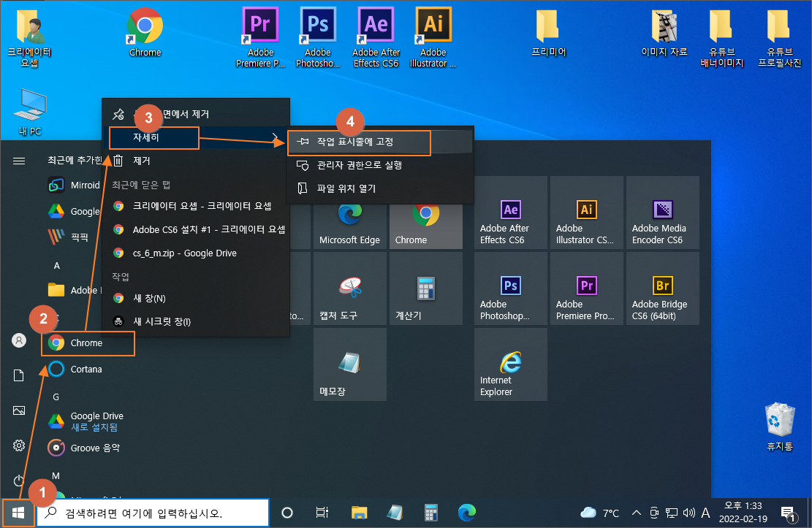The width and height of the screenshot is (812, 528).
Task: Open the notification action center
Action: pos(788,513)
